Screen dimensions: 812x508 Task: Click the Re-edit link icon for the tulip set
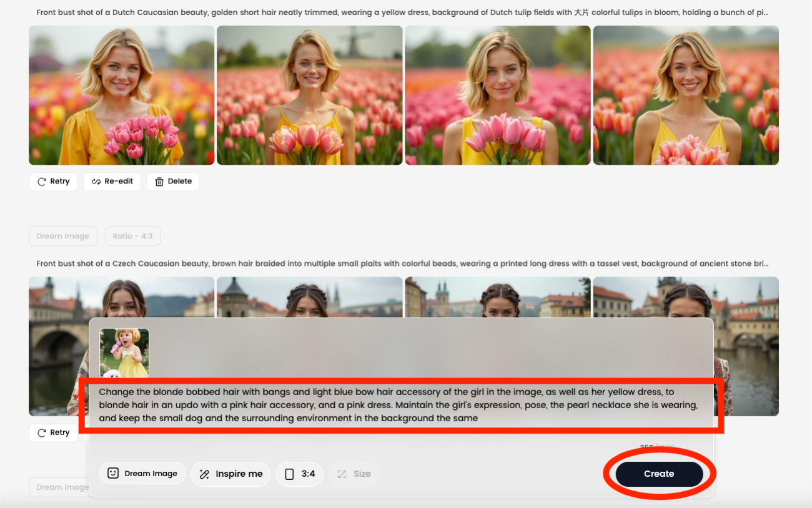pos(96,182)
